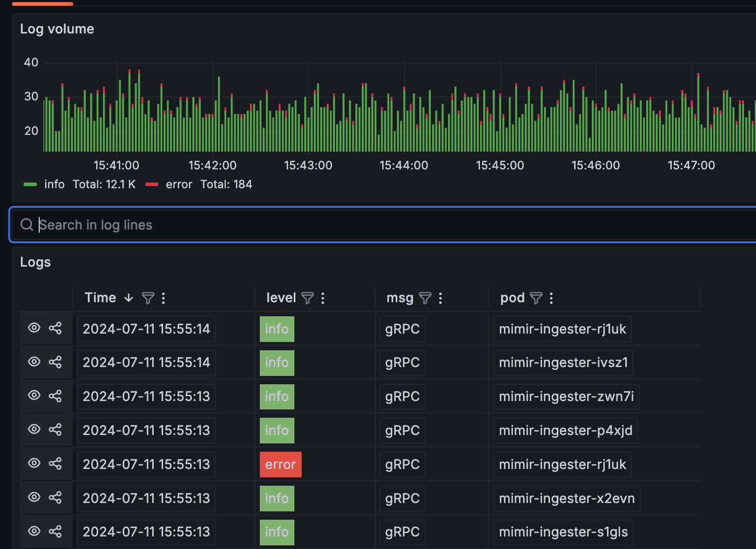Focus the Search in log lines field

coord(366,225)
